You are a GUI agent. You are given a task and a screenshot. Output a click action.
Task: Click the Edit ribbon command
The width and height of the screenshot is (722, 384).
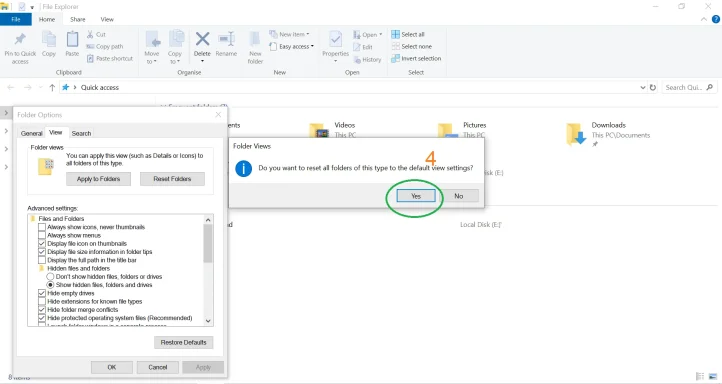[x=363, y=47]
